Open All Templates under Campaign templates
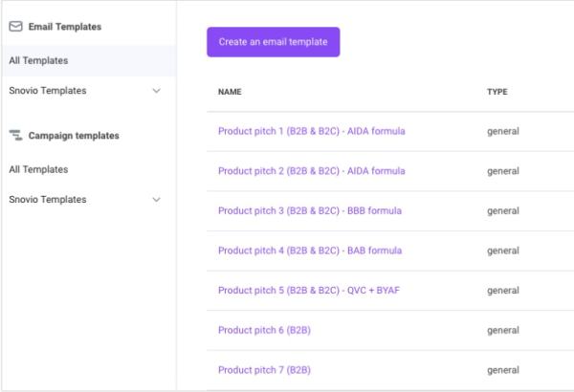574x392 pixels. click(x=38, y=169)
